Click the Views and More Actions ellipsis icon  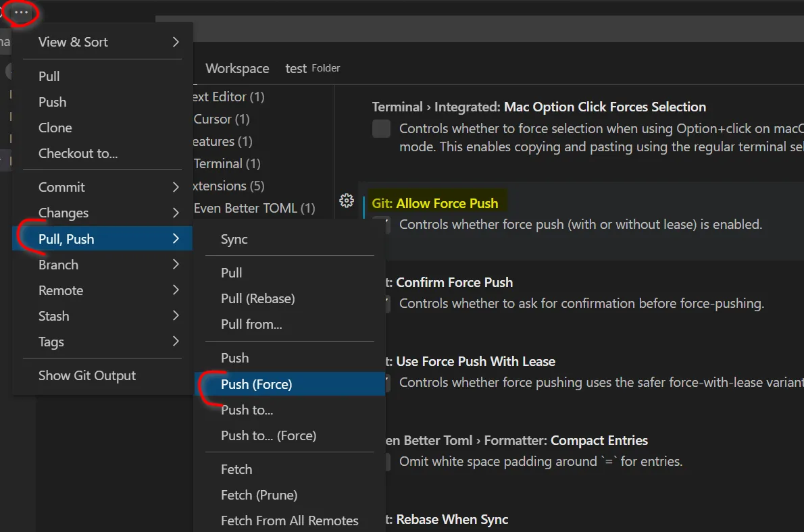pyautogui.click(x=20, y=11)
